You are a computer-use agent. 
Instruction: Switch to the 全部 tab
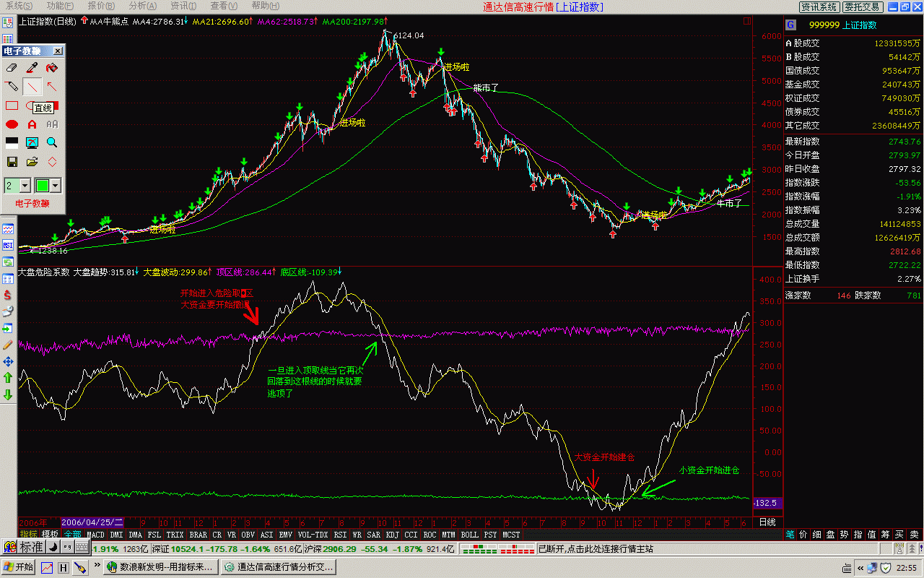coord(72,535)
